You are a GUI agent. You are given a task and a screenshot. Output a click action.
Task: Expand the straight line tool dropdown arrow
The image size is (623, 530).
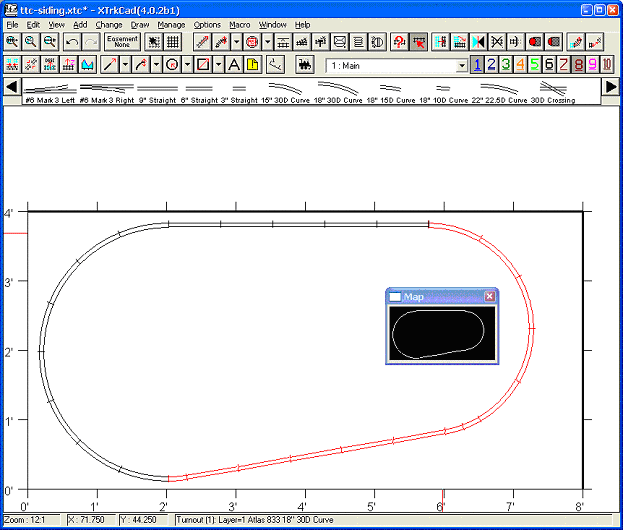tap(125, 65)
